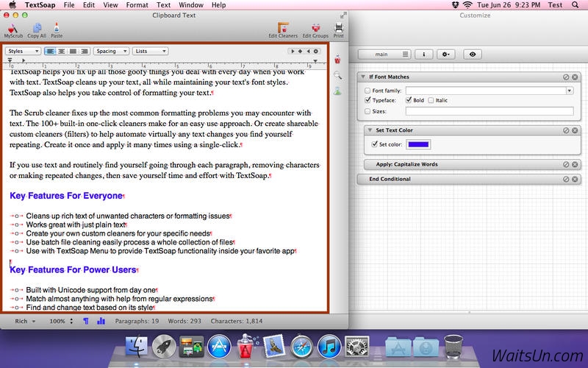Check the Italic checkbox

(431, 100)
